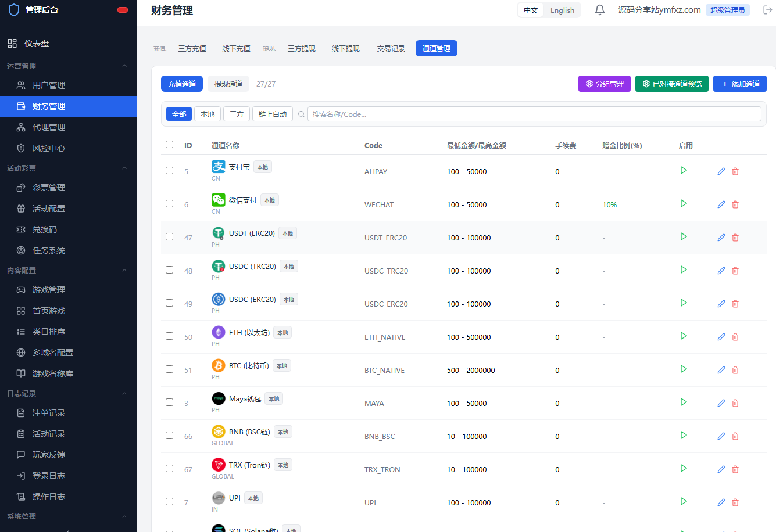Select the BTC (比特币) row checkbox
776x532 pixels.
pos(169,369)
